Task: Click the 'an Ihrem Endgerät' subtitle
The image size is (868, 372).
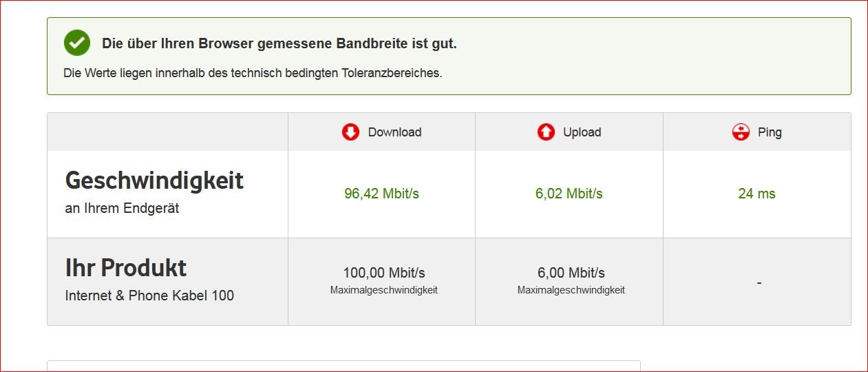Action: click(x=122, y=208)
